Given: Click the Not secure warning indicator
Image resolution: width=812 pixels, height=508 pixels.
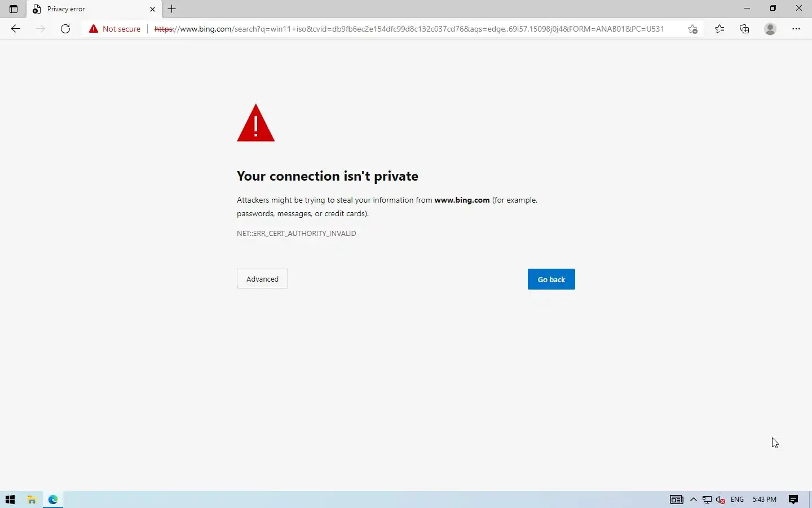Looking at the screenshot, I should tap(114, 29).
